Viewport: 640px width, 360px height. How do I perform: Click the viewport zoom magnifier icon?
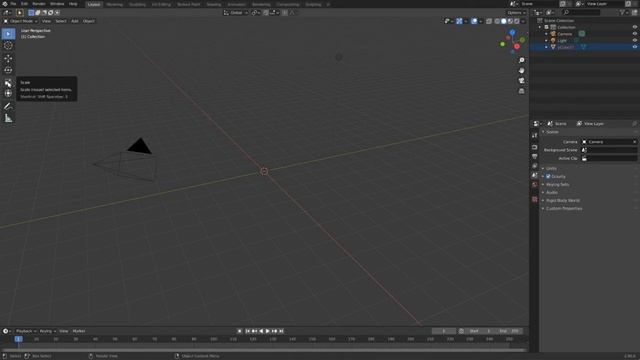pos(522,60)
